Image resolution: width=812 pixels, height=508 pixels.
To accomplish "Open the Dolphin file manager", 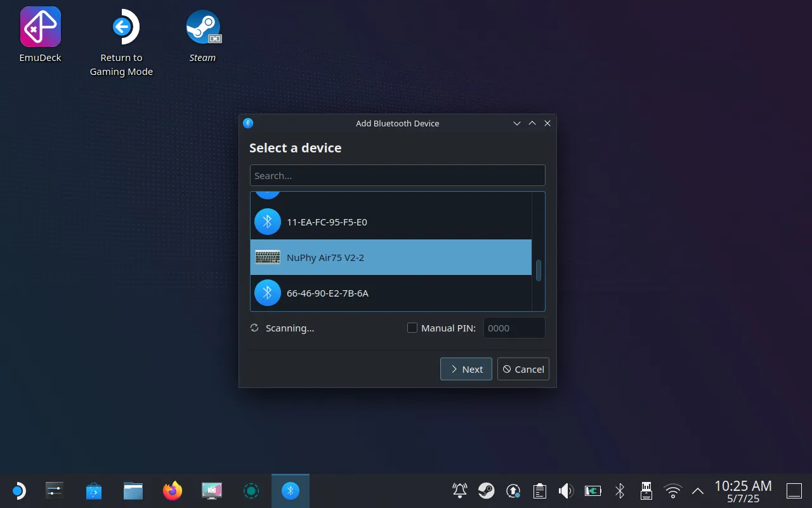I will pos(133,490).
